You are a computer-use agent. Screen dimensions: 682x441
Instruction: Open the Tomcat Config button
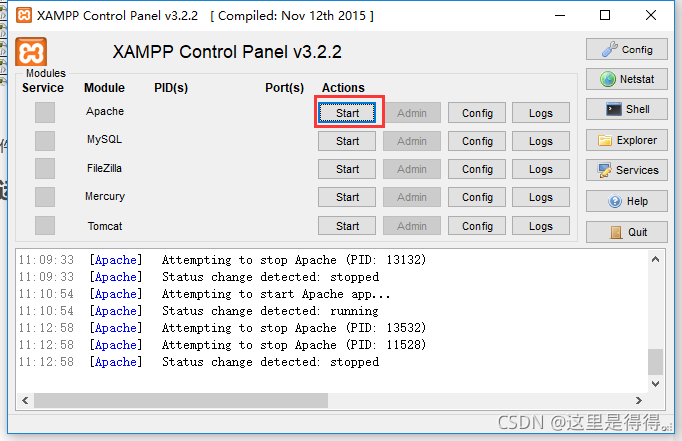477,226
